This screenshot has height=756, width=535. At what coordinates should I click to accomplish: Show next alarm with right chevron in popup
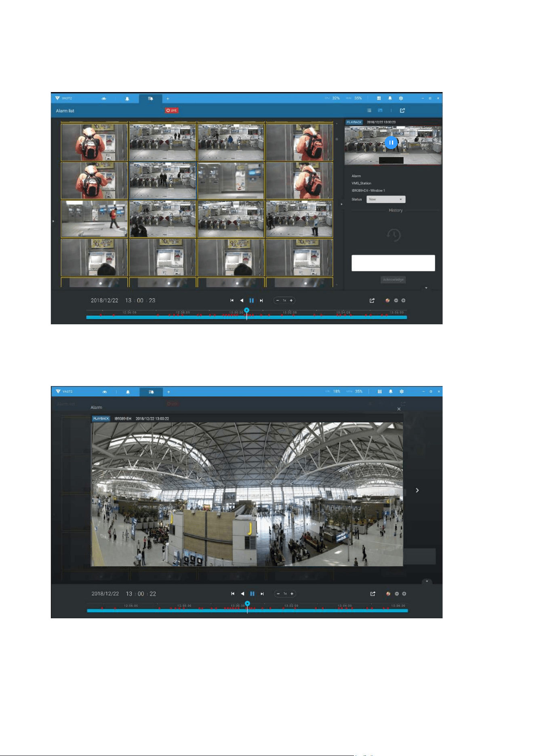pos(417,490)
